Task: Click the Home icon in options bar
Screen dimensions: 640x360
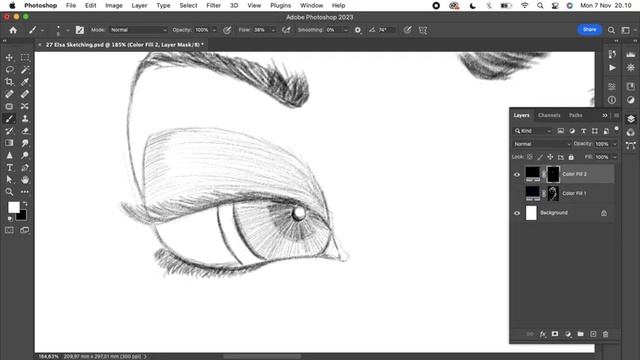Action: 13,30
